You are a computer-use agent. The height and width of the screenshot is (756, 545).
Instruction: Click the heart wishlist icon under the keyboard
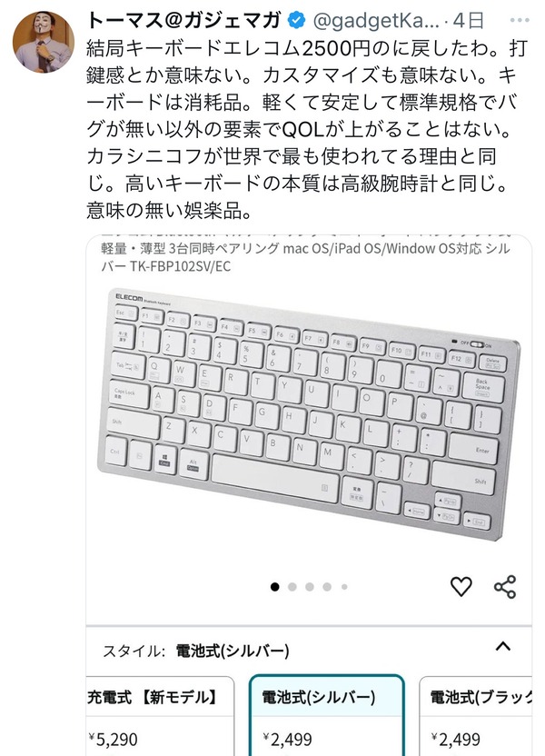coord(461,586)
